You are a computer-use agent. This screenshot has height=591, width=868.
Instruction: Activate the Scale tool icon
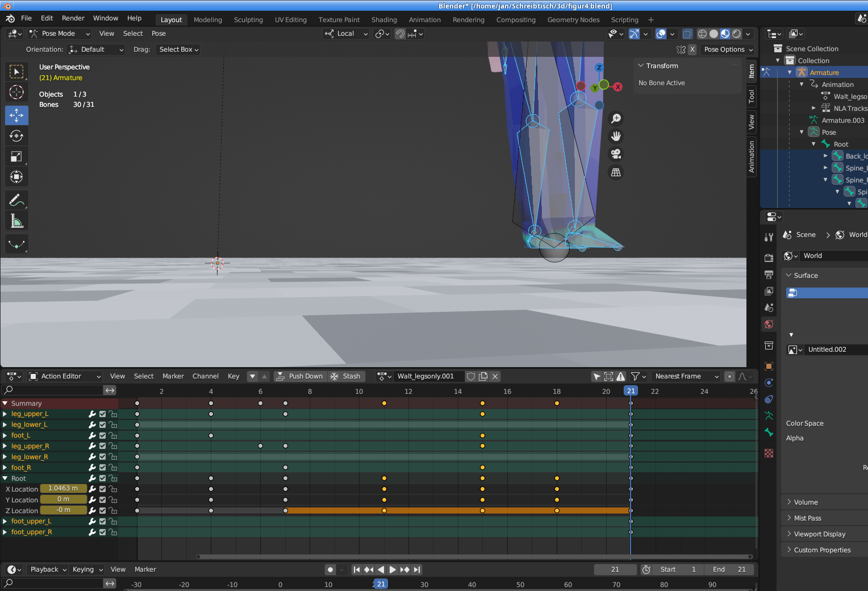16,156
